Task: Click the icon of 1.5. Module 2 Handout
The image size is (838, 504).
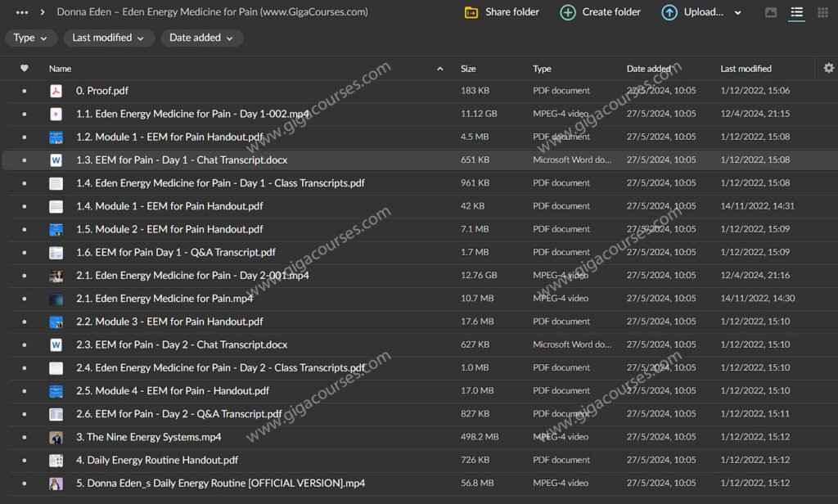Action: 56,230
